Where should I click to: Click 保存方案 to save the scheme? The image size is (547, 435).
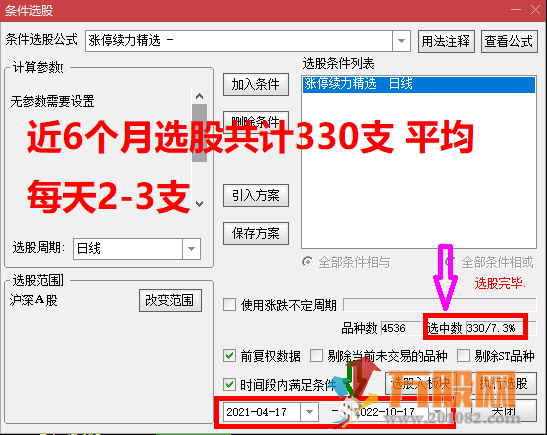point(256,233)
